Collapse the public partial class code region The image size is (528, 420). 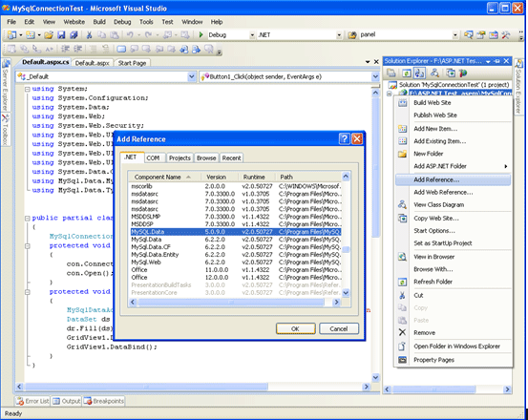[28, 219]
